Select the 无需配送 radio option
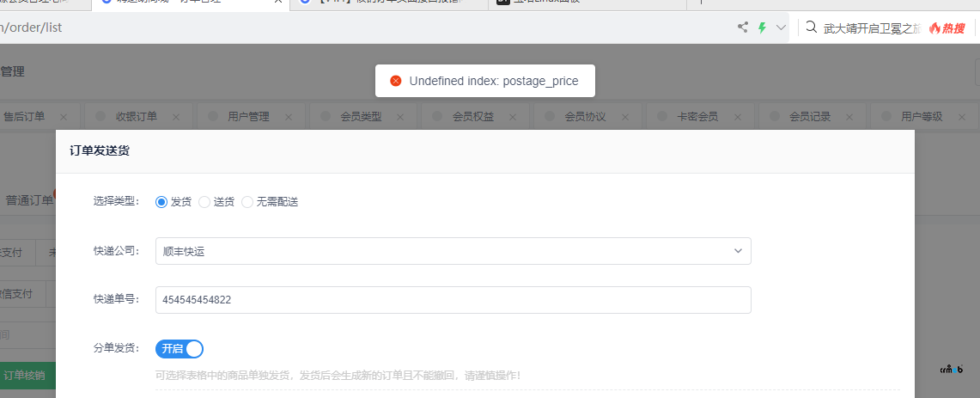The width and height of the screenshot is (980, 398). pyautogui.click(x=247, y=202)
